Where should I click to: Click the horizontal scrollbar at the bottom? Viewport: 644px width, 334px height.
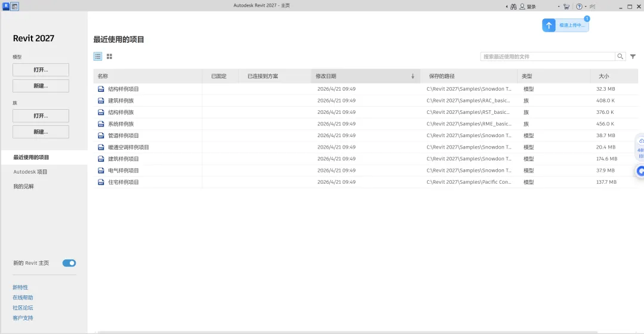347,332
